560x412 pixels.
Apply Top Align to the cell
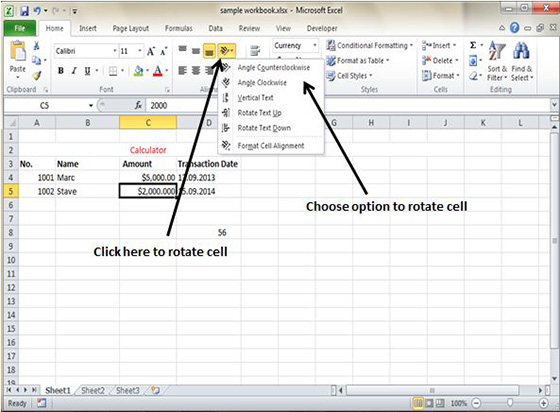(x=182, y=50)
